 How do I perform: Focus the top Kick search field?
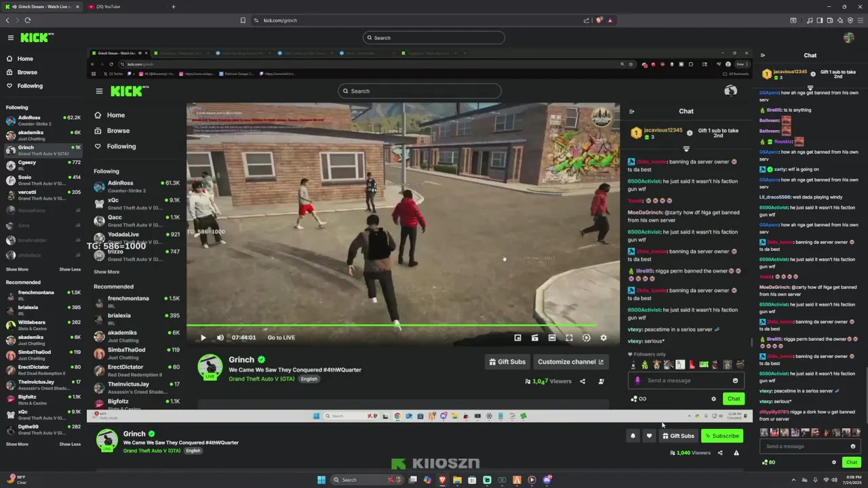click(x=434, y=38)
